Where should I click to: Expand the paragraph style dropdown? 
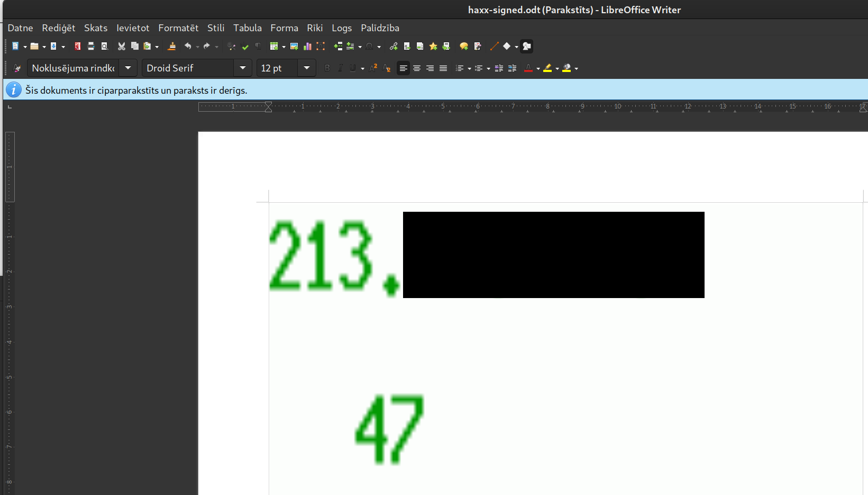pyautogui.click(x=128, y=68)
